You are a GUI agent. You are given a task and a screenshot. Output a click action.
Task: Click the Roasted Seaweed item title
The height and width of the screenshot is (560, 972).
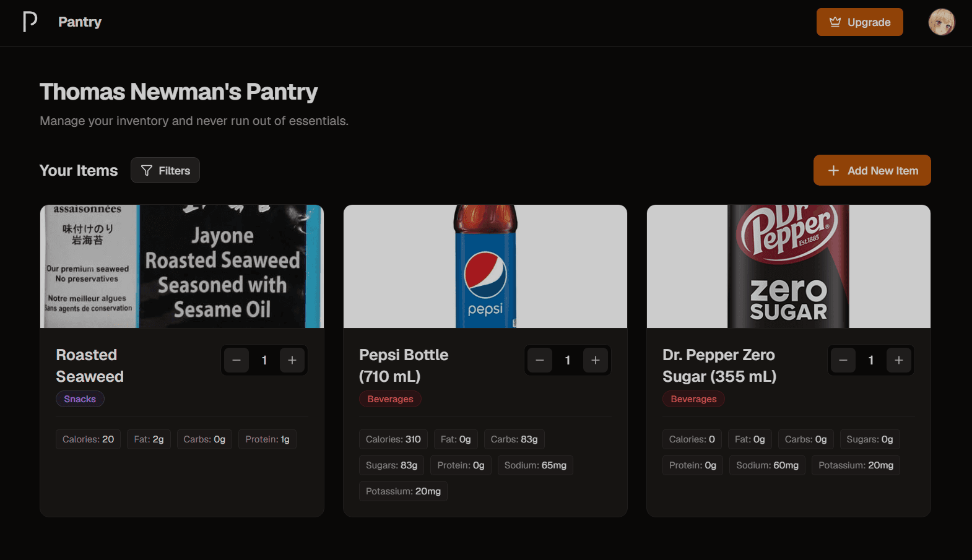(90, 366)
